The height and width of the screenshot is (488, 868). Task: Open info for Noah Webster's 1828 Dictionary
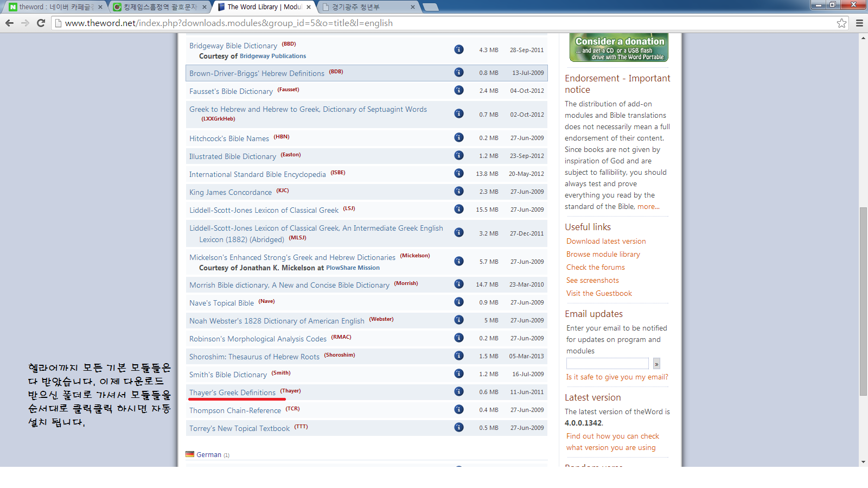pyautogui.click(x=459, y=320)
